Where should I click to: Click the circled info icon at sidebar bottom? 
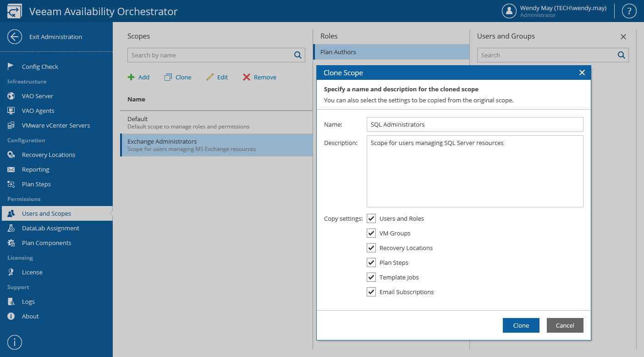(15, 342)
